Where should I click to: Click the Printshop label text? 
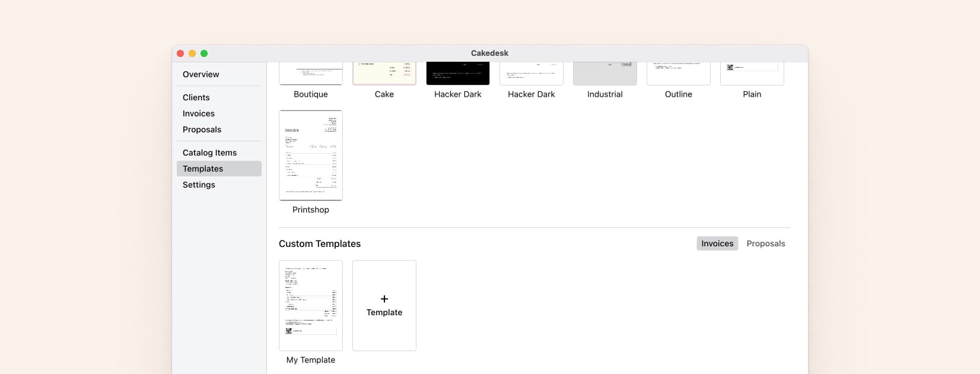pos(311,210)
